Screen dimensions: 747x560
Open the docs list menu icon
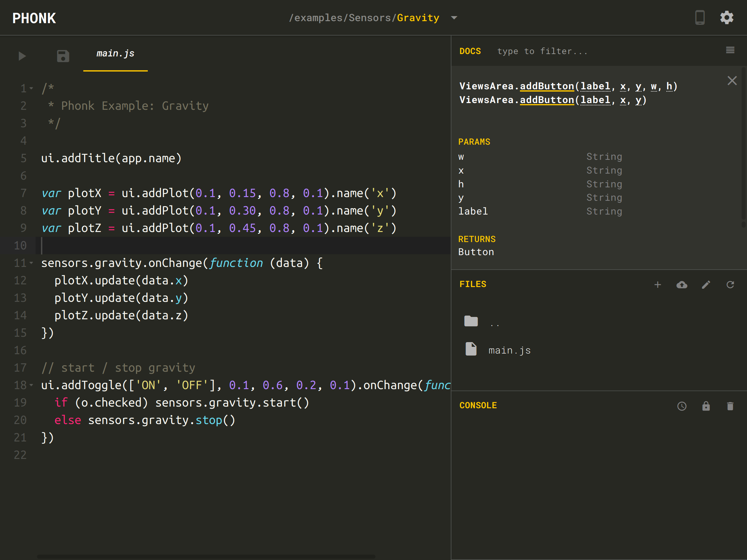pyautogui.click(x=730, y=50)
